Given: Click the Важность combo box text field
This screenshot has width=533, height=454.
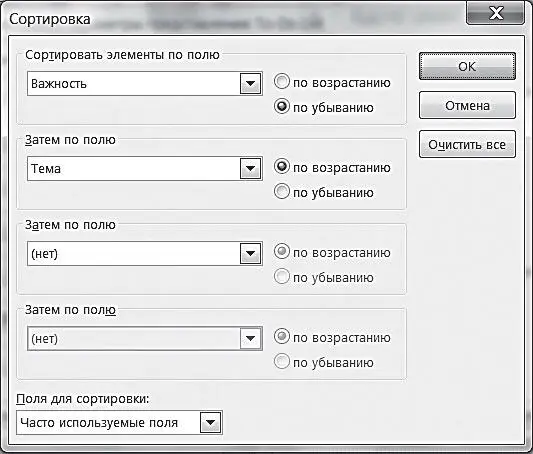Looking at the screenshot, I should pyautogui.click(x=134, y=84).
